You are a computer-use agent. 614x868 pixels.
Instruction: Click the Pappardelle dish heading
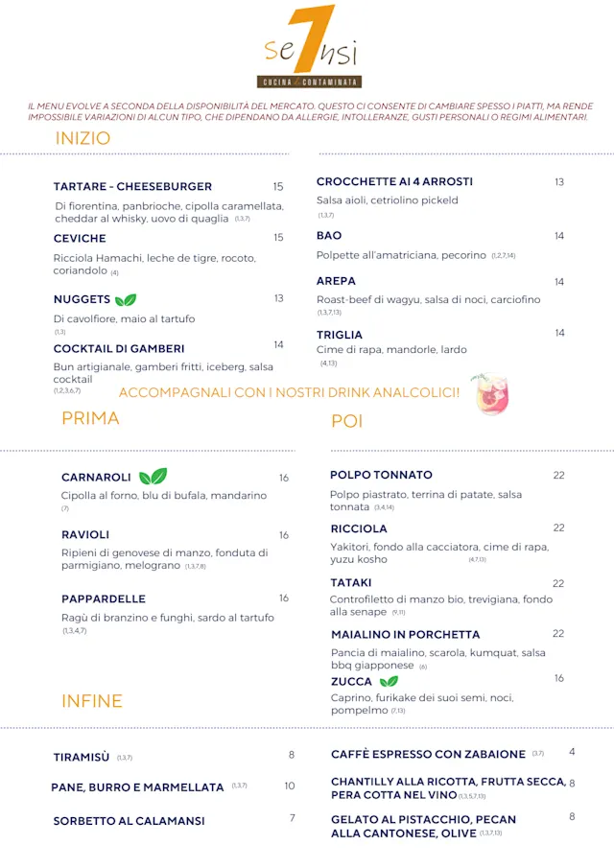104,599
